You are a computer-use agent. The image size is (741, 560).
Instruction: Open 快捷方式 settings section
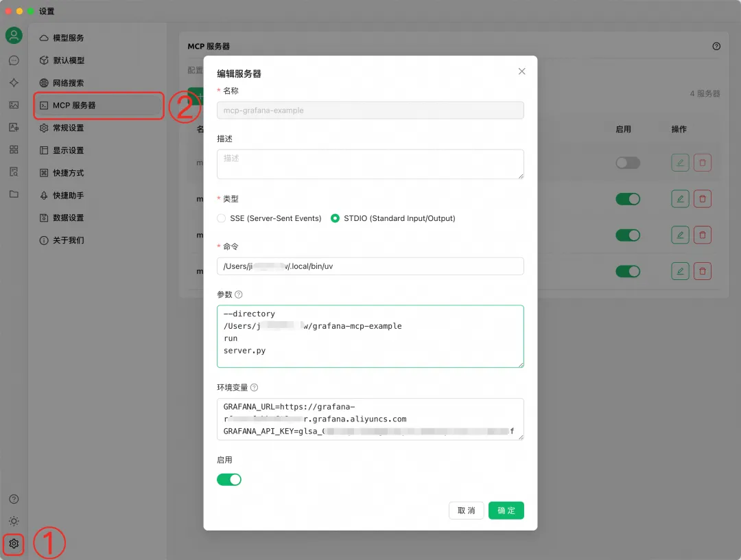click(99, 172)
